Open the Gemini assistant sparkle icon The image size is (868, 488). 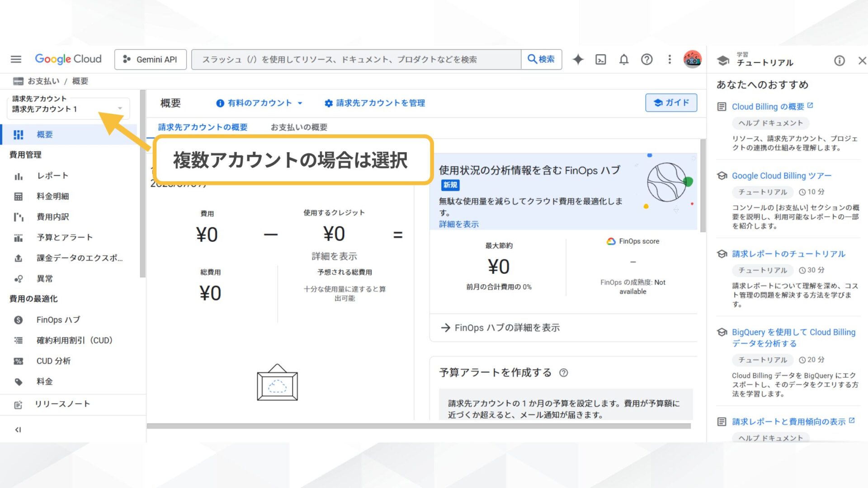tap(578, 59)
